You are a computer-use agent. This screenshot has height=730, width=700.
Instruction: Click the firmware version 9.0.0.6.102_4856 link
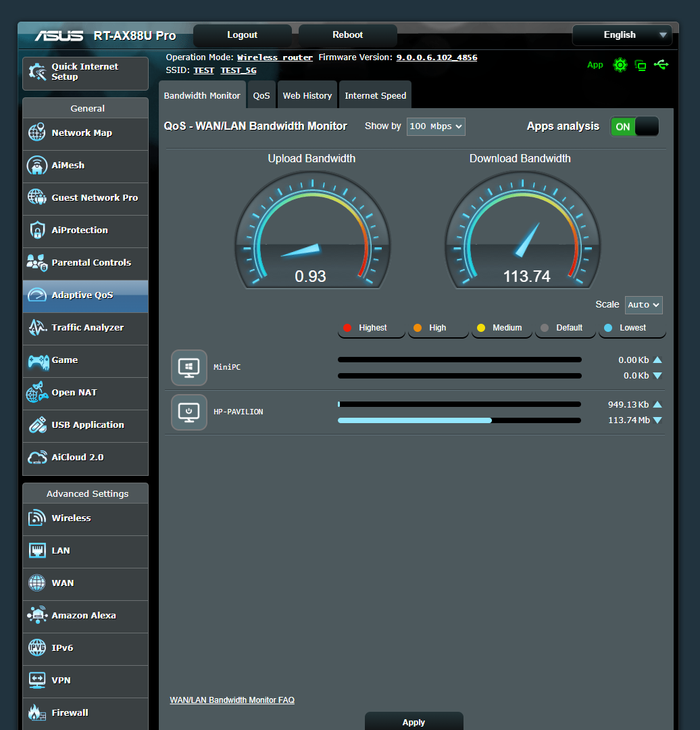coord(436,57)
